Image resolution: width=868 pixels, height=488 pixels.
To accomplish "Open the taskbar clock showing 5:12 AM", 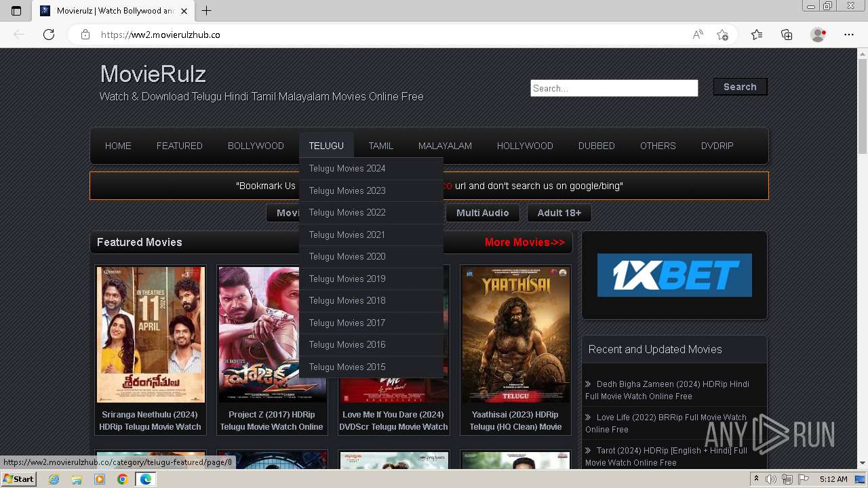I will [x=833, y=479].
